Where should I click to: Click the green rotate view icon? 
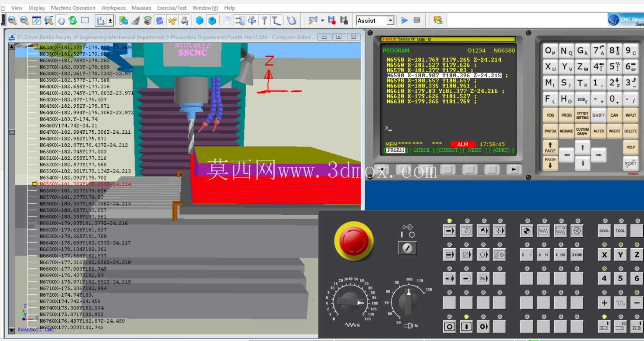[x=73, y=21]
